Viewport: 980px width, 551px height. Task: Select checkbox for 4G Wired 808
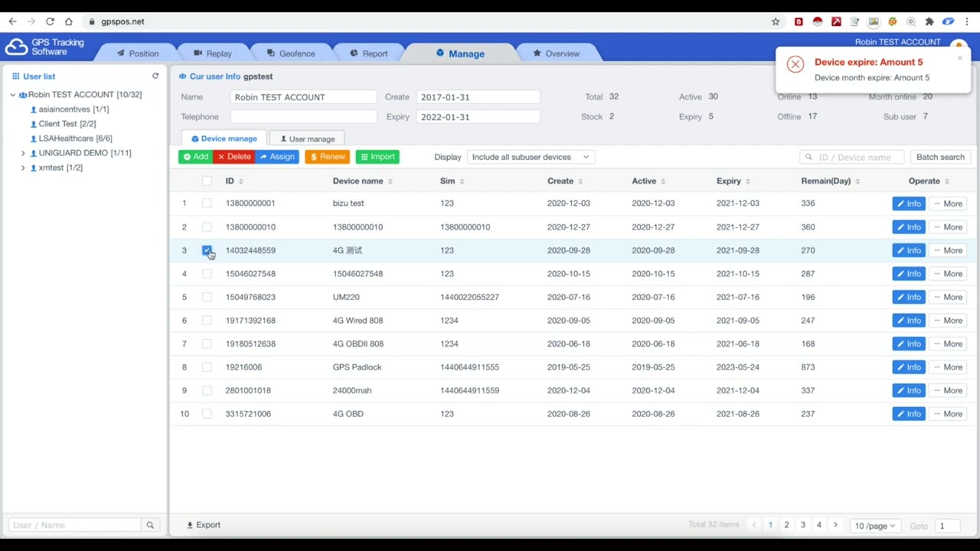(x=207, y=321)
